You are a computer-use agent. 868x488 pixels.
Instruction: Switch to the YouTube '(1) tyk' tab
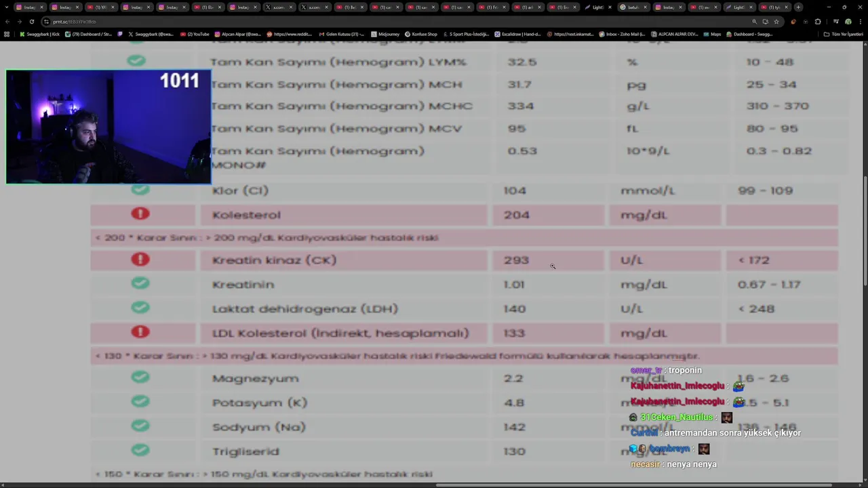click(x=774, y=7)
